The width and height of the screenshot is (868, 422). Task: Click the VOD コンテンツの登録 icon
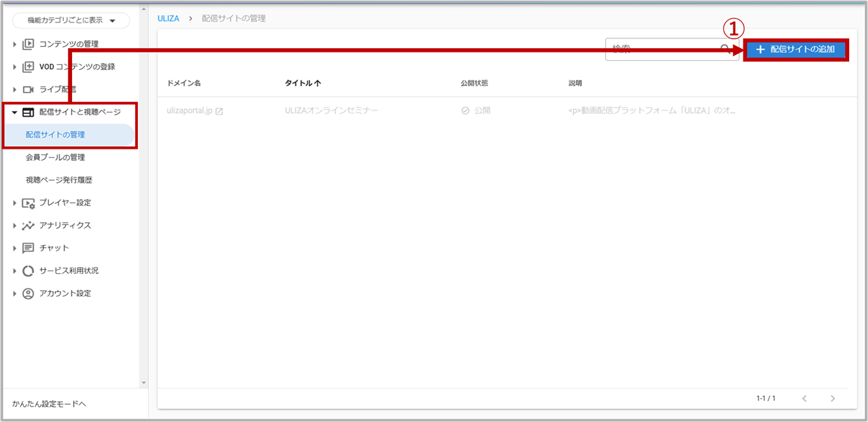[28, 67]
